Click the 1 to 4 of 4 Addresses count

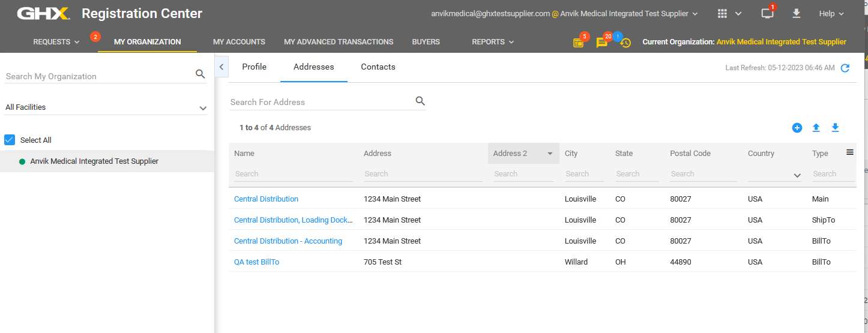point(275,128)
